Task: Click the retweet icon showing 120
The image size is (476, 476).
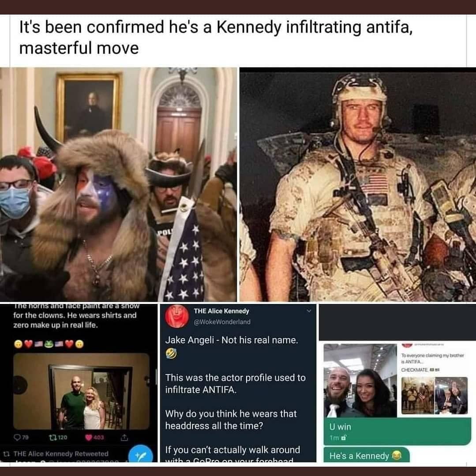Action: 58,437
